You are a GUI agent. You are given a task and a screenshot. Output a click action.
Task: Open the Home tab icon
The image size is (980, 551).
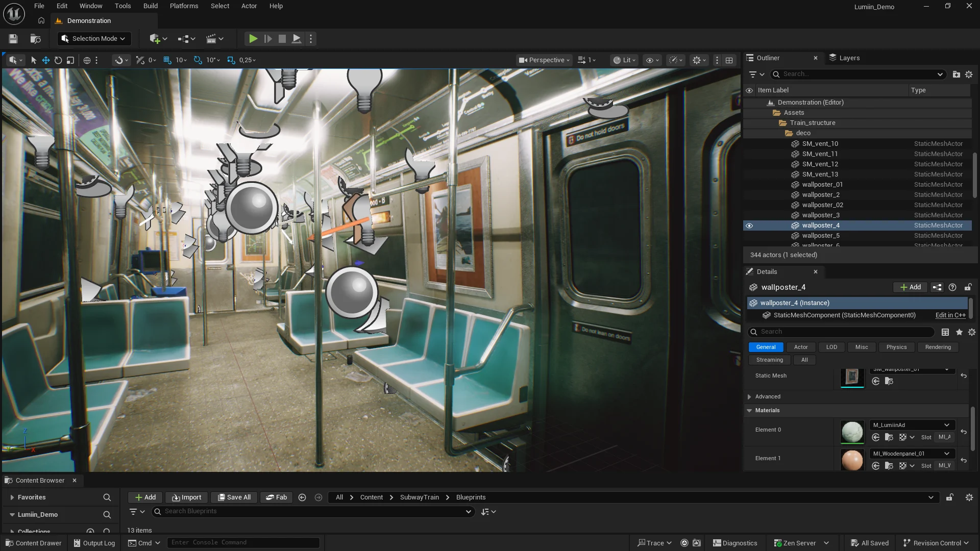[41, 21]
